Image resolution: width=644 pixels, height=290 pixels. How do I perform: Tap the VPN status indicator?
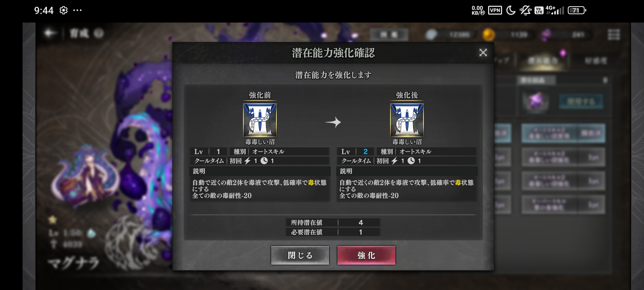pyautogui.click(x=495, y=10)
